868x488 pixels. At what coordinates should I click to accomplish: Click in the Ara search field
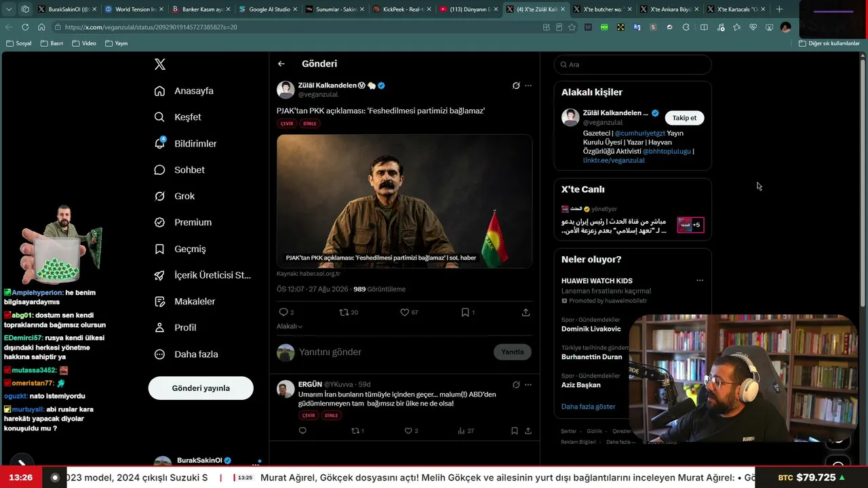[x=633, y=64]
